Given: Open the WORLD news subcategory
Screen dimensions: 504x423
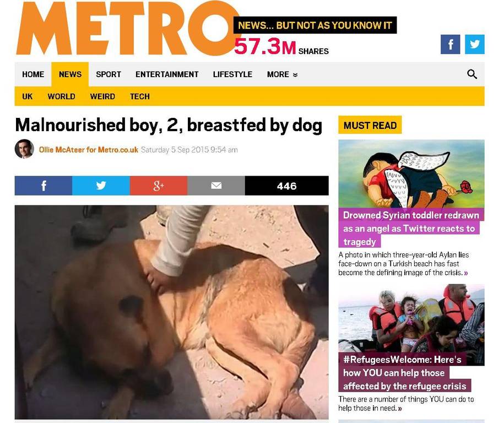Looking at the screenshot, I should pyautogui.click(x=61, y=96).
